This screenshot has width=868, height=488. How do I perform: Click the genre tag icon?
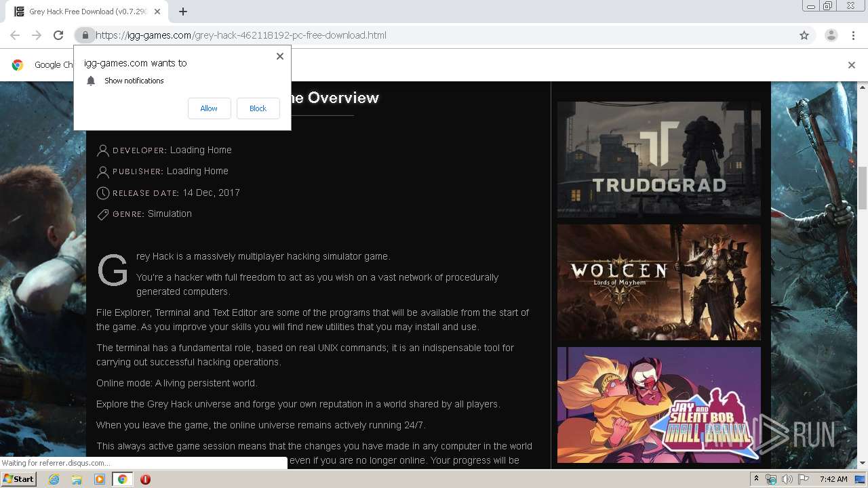point(103,214)
